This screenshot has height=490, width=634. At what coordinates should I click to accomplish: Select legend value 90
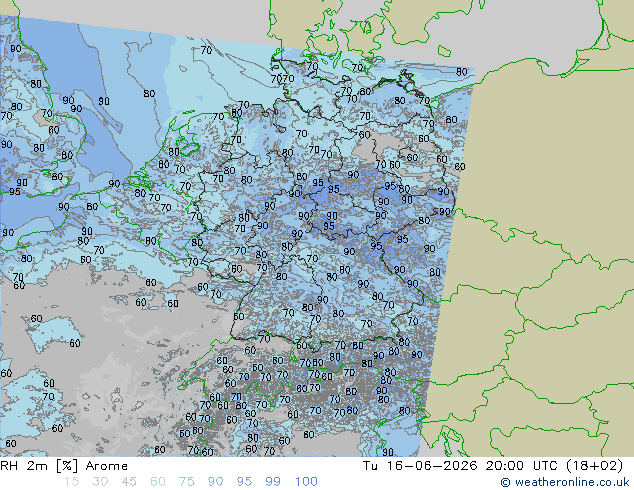215,482
